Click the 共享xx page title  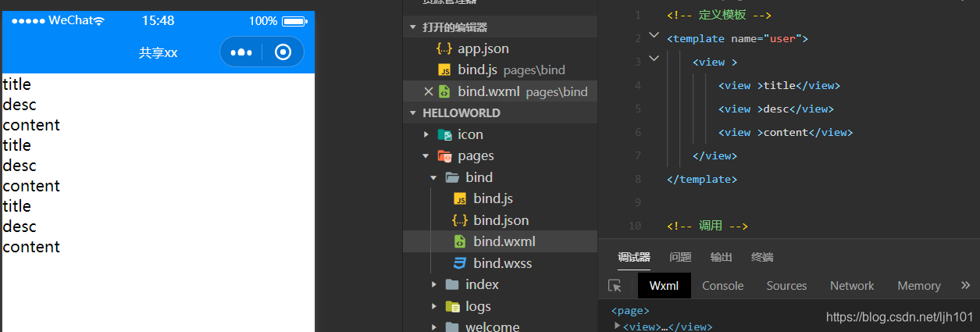tap(159, 52)
